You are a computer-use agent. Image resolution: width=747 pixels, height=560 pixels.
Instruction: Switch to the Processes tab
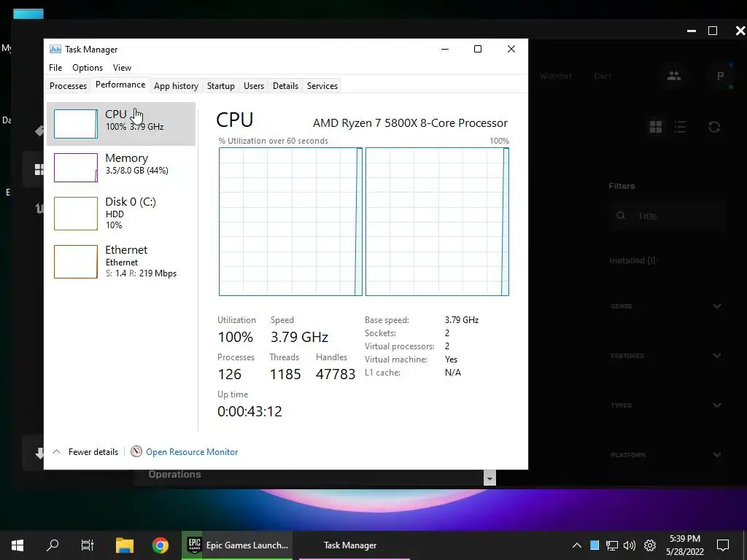(x=68, y=86)
